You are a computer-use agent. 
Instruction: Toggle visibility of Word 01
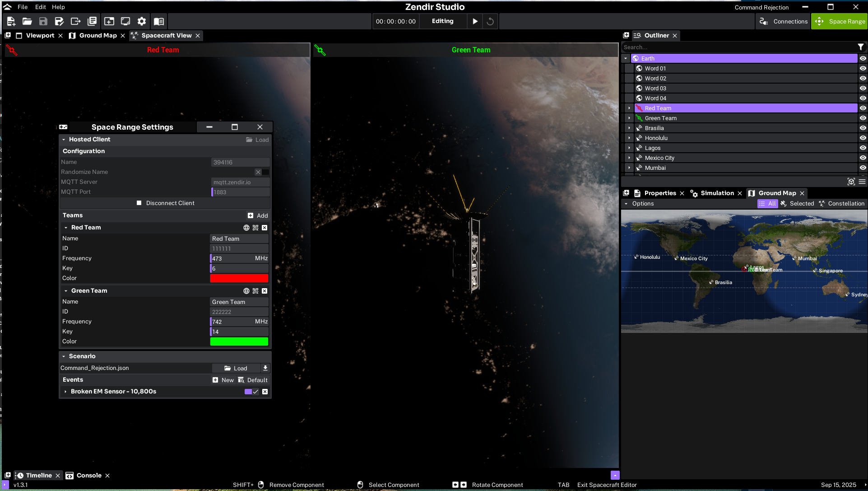[x=863, y=68]
